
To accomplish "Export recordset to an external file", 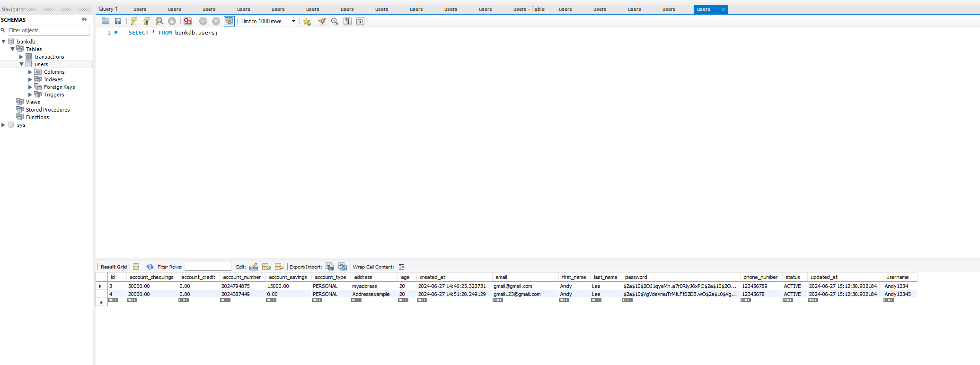I will [x=330, y=267].
